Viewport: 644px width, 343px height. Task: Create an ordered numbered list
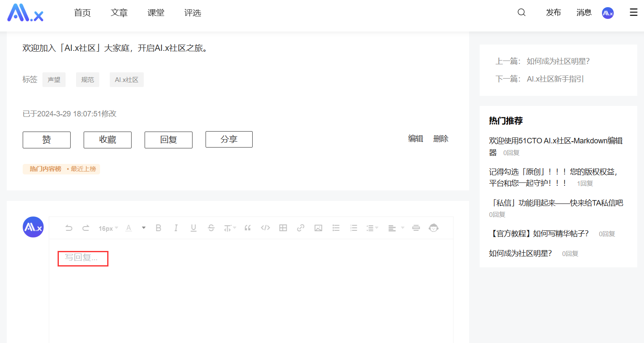point(354,228)
